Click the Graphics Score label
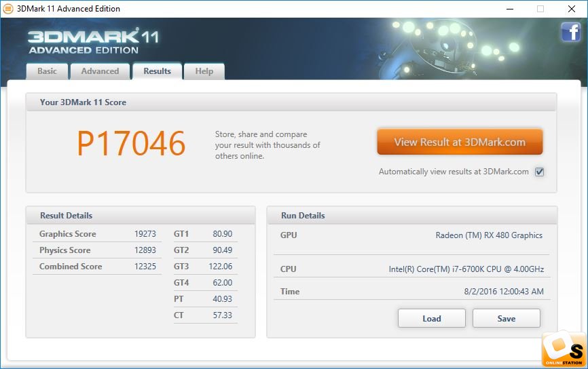 click(67, 234)
